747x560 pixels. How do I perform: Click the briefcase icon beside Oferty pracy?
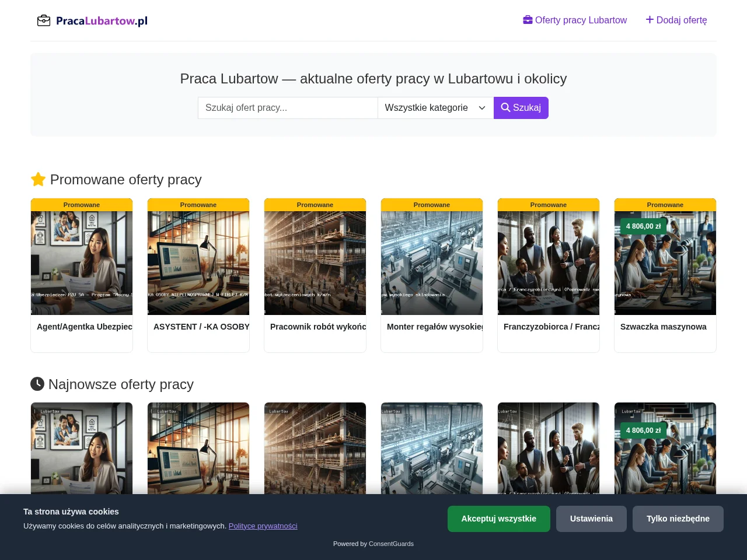[x=528, y=20]
